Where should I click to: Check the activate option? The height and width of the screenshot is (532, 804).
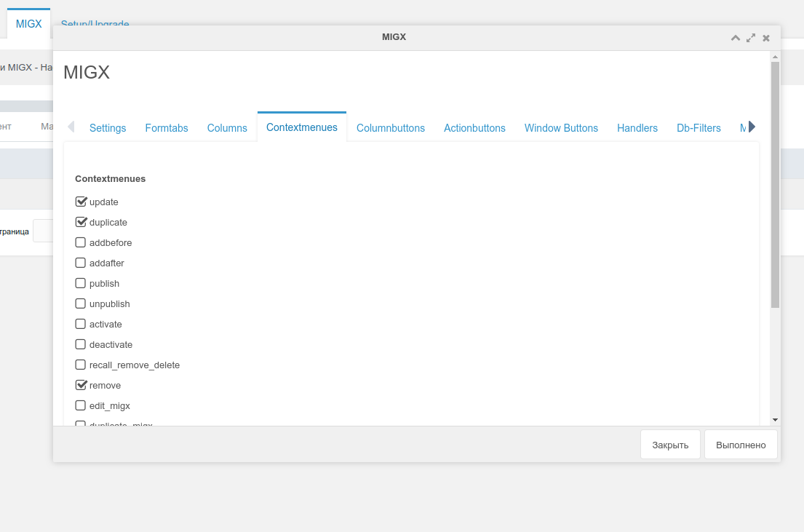point(81,324)
